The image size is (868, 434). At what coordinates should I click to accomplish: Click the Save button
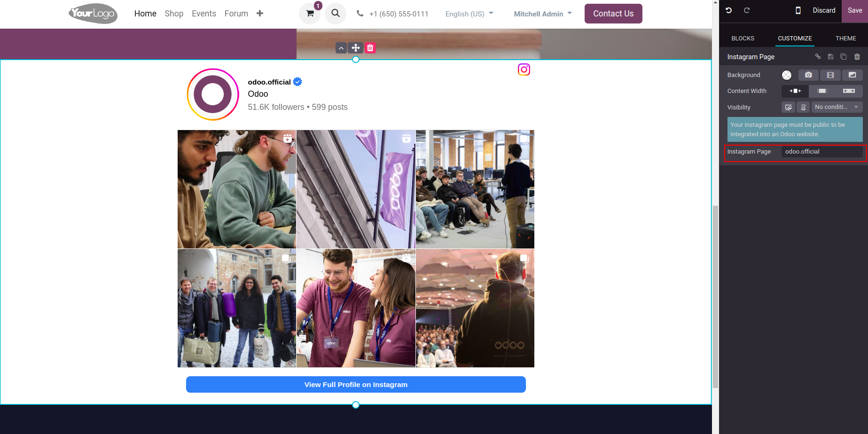[855, 11]
